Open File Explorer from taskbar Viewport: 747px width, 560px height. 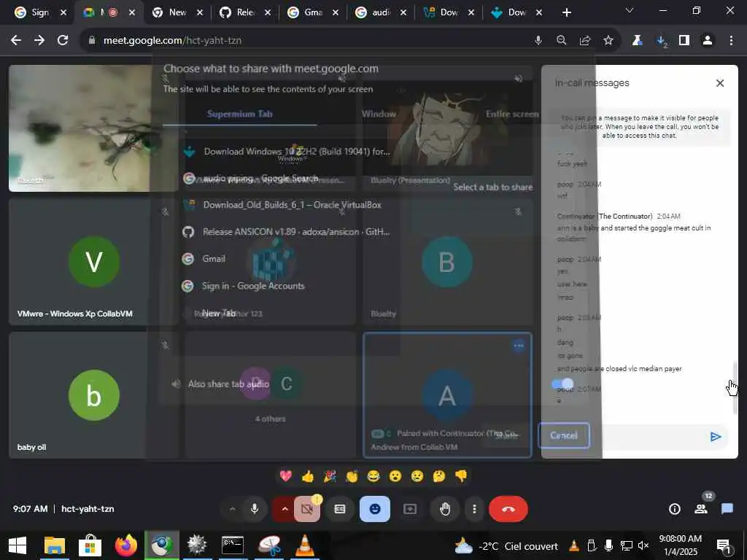click(x=54, y=545)
